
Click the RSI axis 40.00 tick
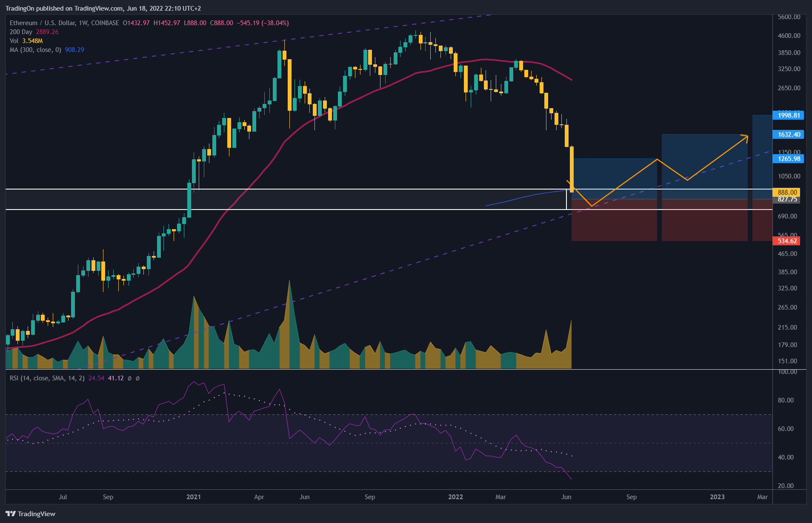pyautogui.click(x=786, y=457)
